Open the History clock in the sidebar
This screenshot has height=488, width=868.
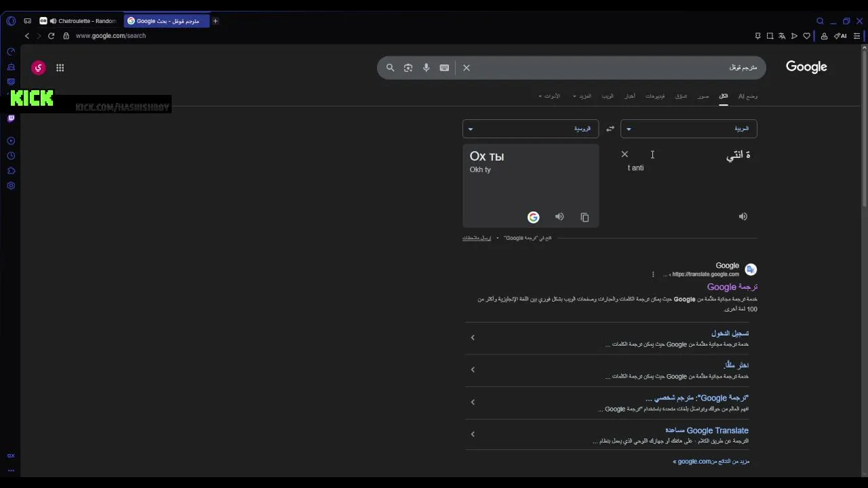[11, 156]
